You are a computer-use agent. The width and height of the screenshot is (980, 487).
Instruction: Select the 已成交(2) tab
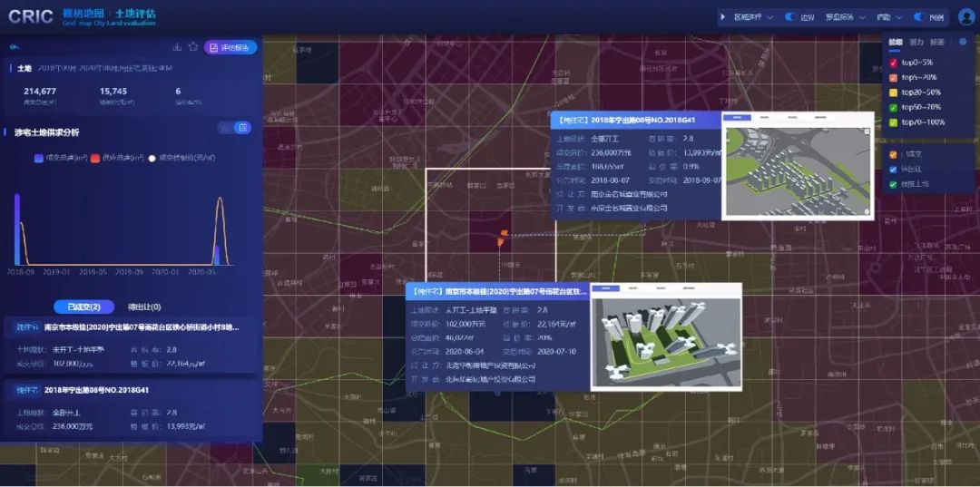(x=83, y=307)
